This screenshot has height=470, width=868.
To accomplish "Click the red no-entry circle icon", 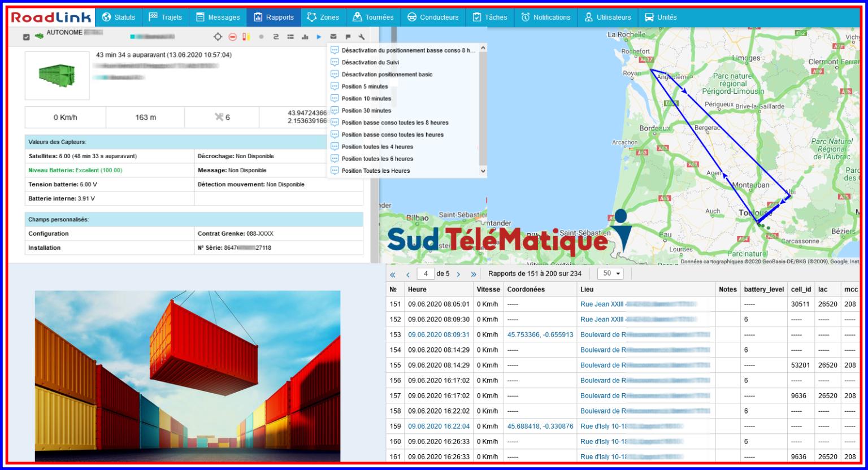I will pyautogui.click(x=232, y=37).
